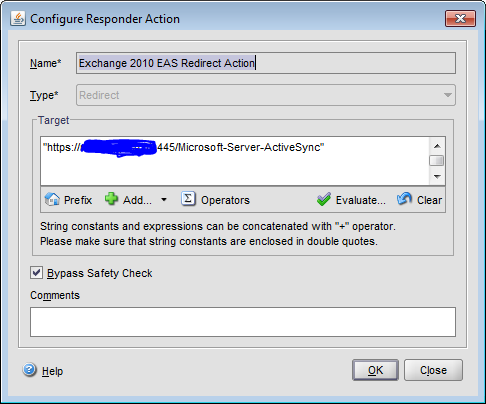Click inside the Name text field

pos(266,63)
